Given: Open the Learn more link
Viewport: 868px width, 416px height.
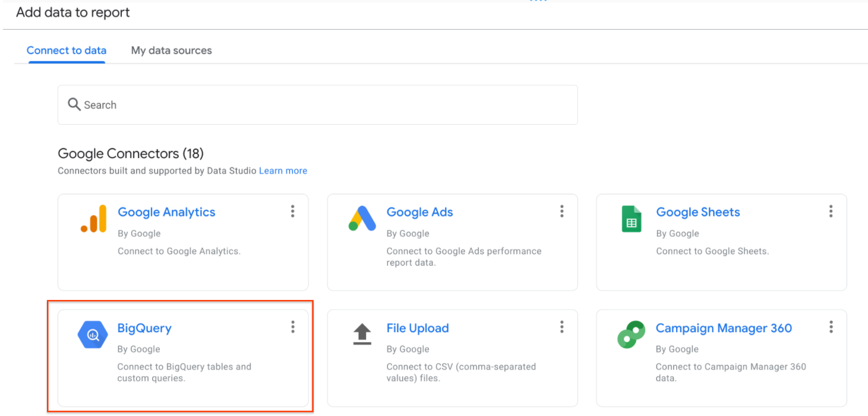Looking at the screenshot, I should [x=283, y=171].
